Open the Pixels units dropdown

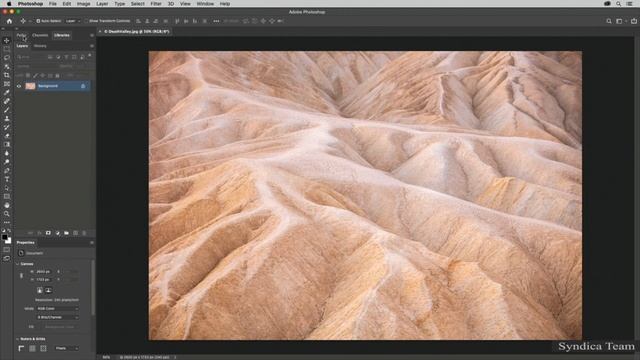(67, 348)
